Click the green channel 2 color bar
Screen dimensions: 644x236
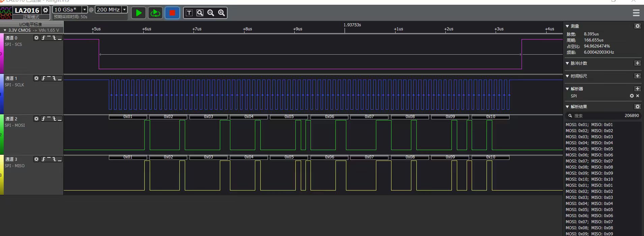pyautogui.click(x=2, y=135)
